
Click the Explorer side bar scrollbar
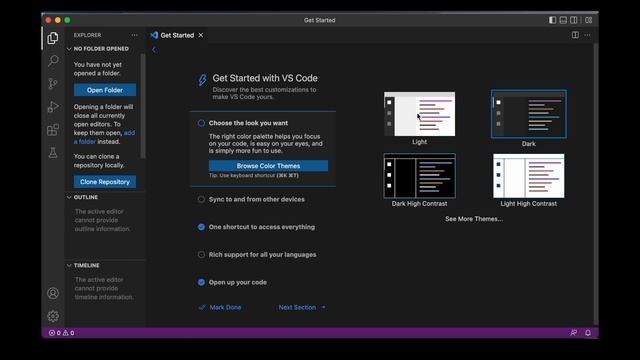tap(143, 106)
